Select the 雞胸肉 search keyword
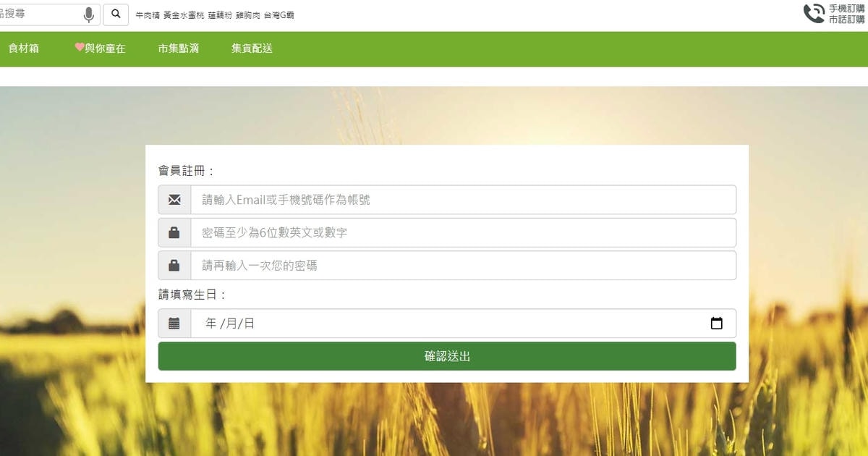The image size is (868, 456). 248,15
